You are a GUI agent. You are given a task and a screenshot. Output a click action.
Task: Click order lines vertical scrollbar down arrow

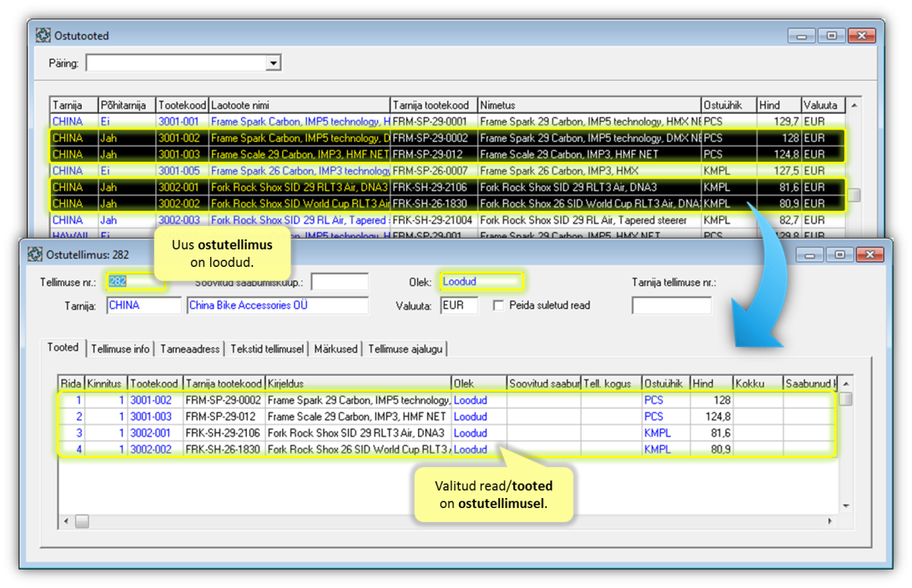click(846, 506)
